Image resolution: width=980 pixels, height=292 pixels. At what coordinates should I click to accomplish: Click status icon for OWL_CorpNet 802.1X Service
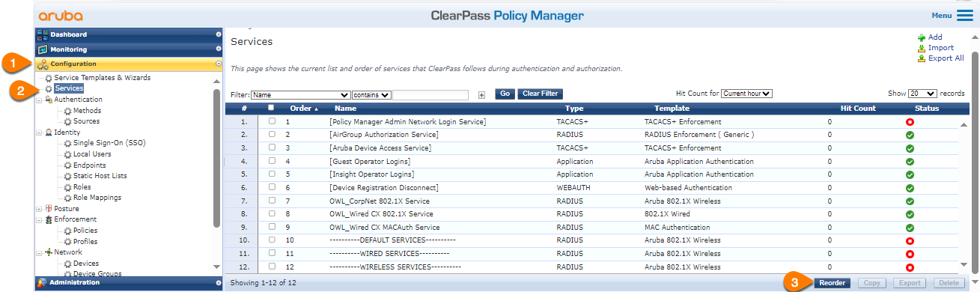pos(910,201)
